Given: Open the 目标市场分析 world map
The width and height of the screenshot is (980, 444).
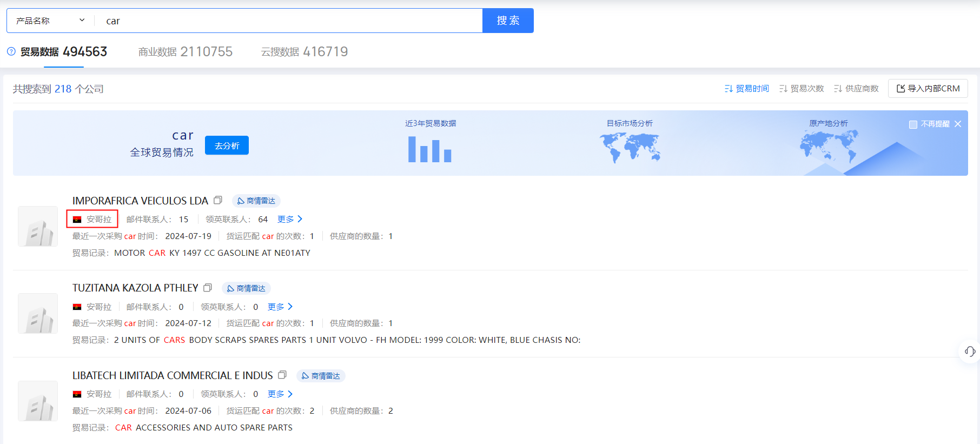Looking at the screenshot, I should [x=630, y=148].
